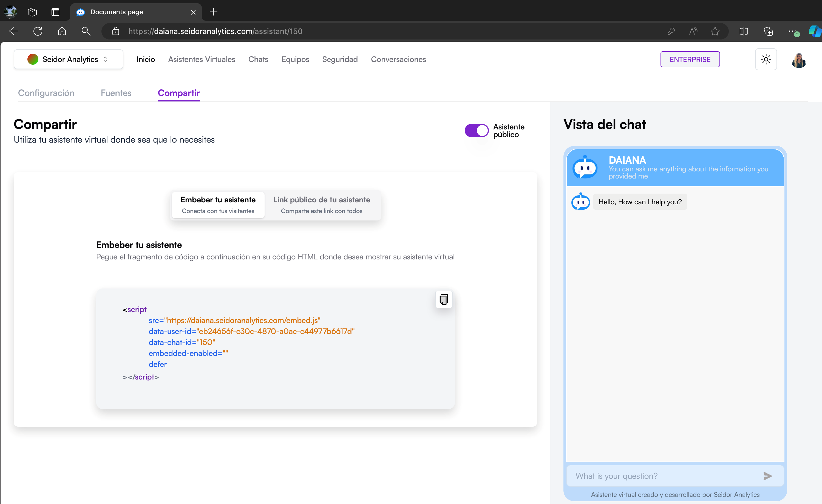This screenshot has height=504, width=822.
Task: Open the Copilot sidebar icon
Action: point(814,31)
